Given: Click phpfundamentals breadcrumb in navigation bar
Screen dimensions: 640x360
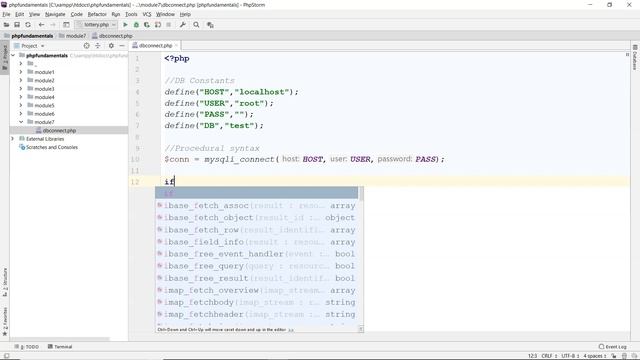Looking at the screenshot, I should [x=29, y=36].
